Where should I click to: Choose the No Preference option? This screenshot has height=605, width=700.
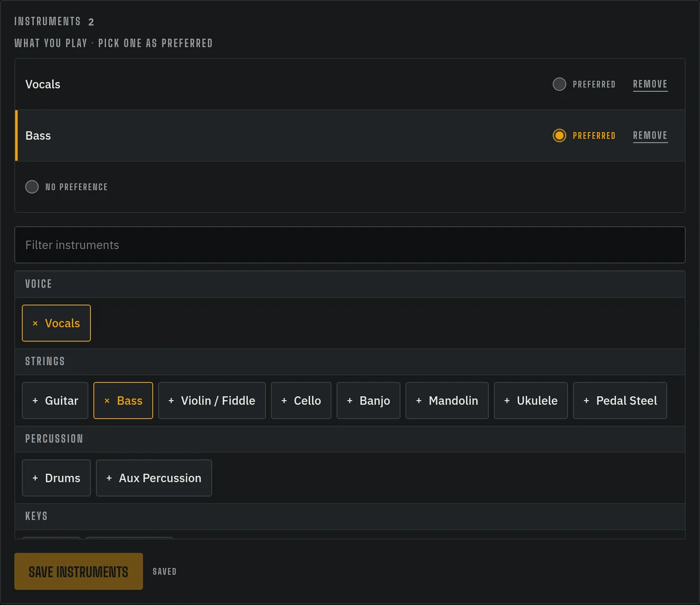[32, 187]
